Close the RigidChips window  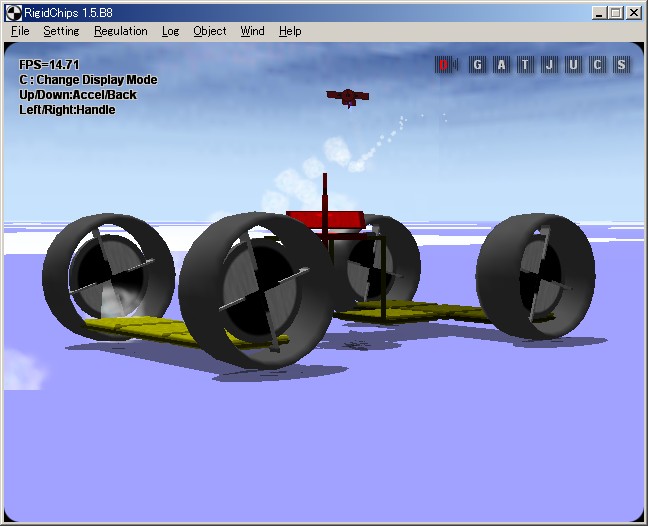(x=634, y=13)
